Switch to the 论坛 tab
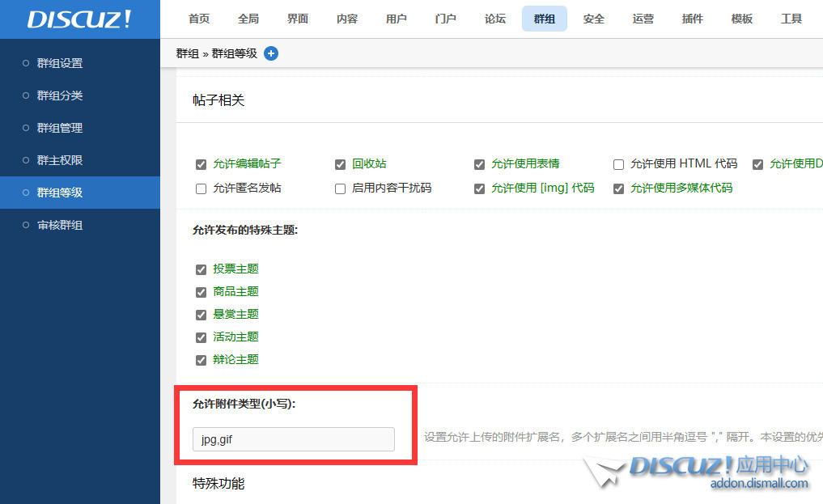Viewport: 823px width, 504px height. point(494,18)
